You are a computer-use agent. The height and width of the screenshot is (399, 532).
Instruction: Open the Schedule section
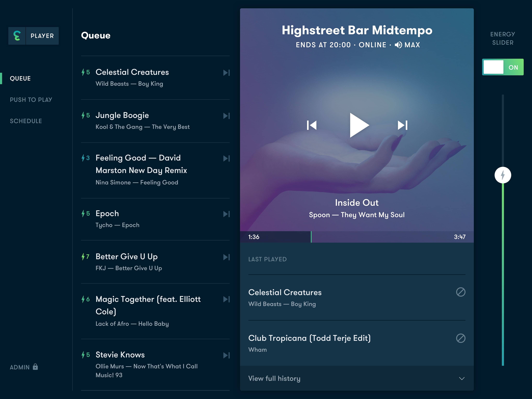coord(26,121)
